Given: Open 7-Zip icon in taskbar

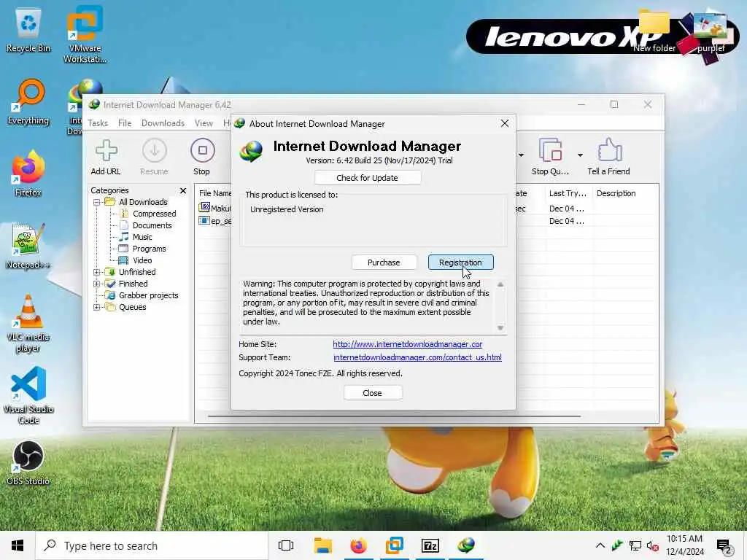Looking at the screenshot, I should [x=430, y=545].
